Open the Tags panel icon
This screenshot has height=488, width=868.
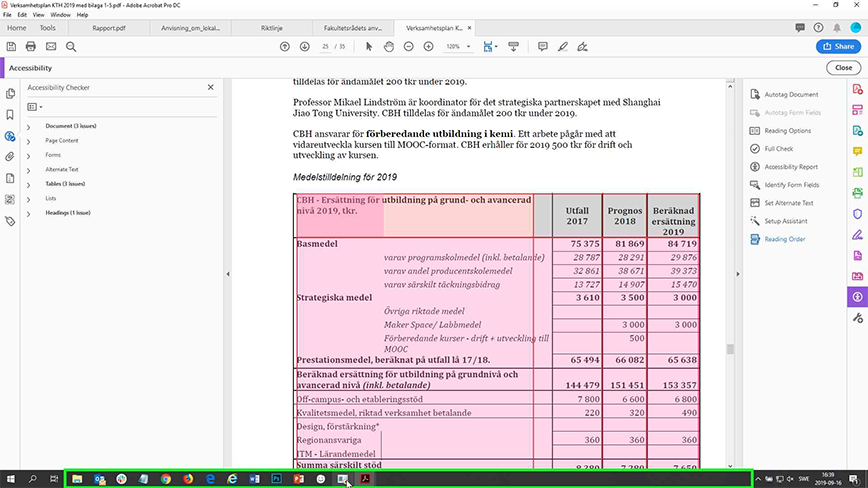coord(10,221)
